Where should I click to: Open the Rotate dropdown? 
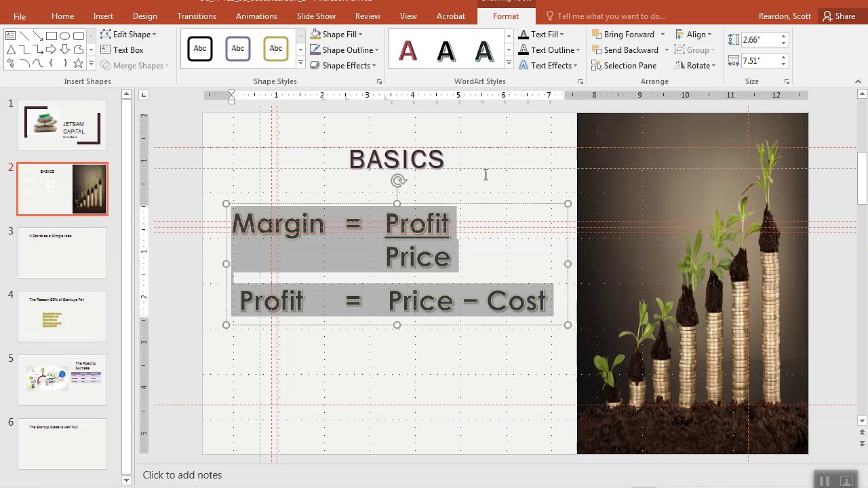696,65
